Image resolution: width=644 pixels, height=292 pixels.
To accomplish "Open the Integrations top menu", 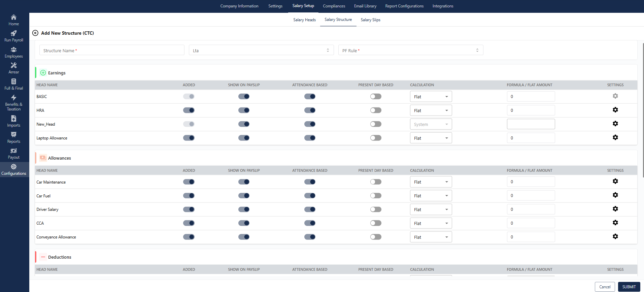I will [x=443, y=6].
